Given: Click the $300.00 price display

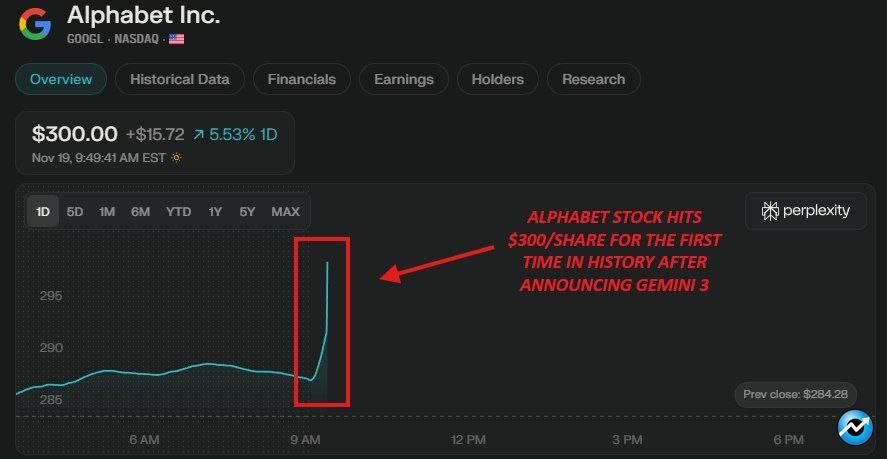Looking at the screenshot, I should click(74, 133).
